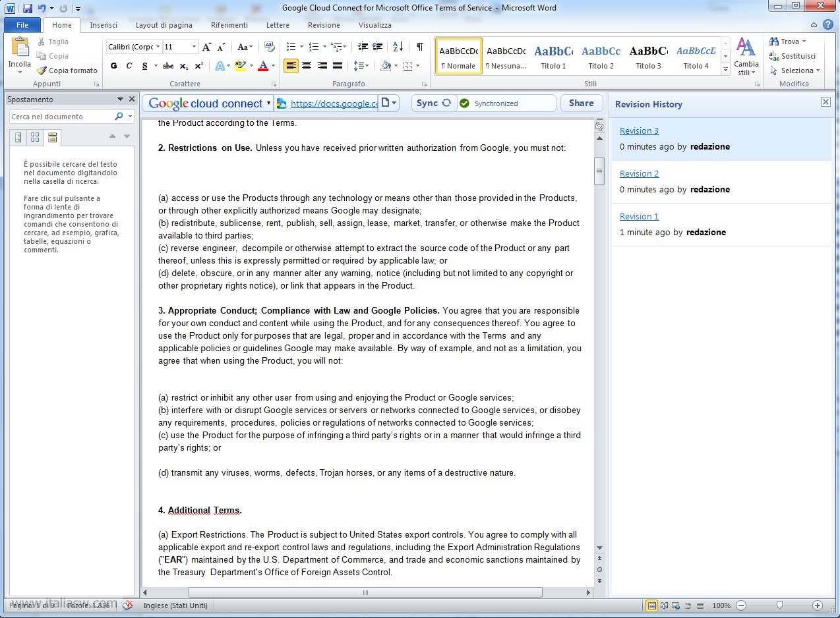Click increase indent icon
This screenshot has width=840, height=618.
coord(378,47)
